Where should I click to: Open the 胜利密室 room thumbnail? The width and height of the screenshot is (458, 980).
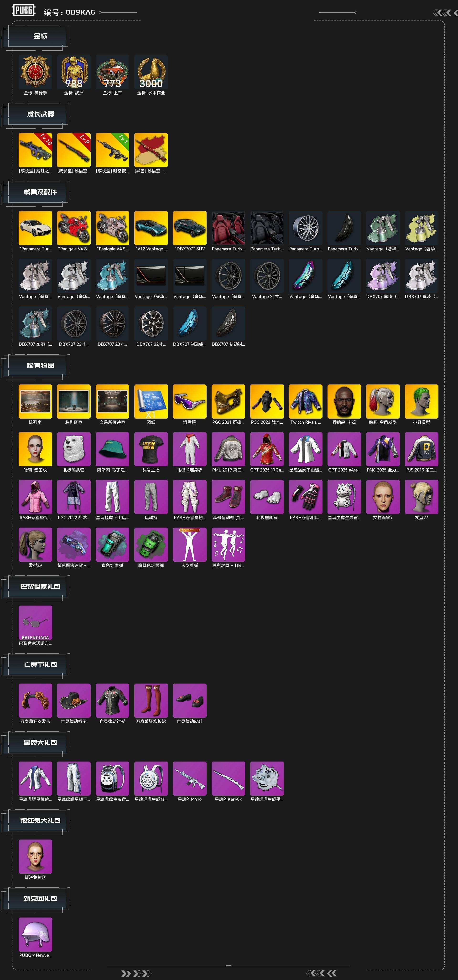click(74, 401)
